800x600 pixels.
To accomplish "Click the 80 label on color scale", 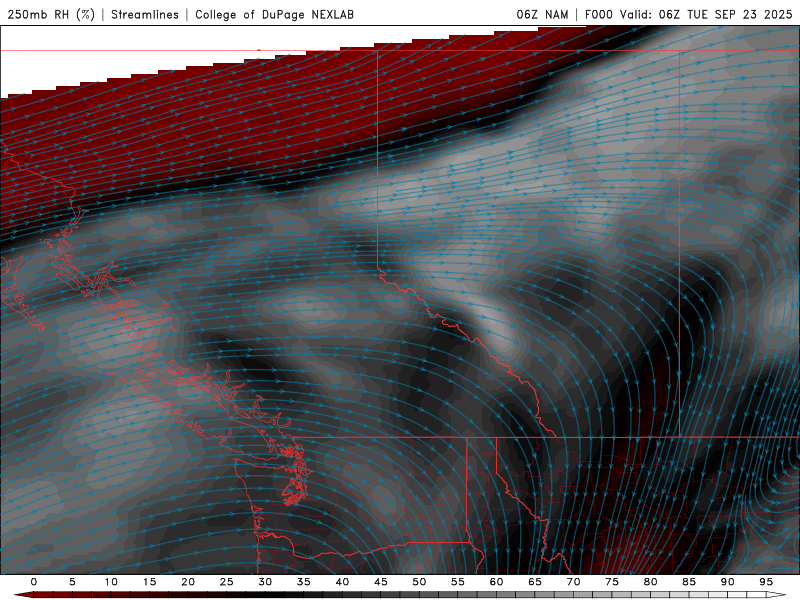I will coord(650,582).
